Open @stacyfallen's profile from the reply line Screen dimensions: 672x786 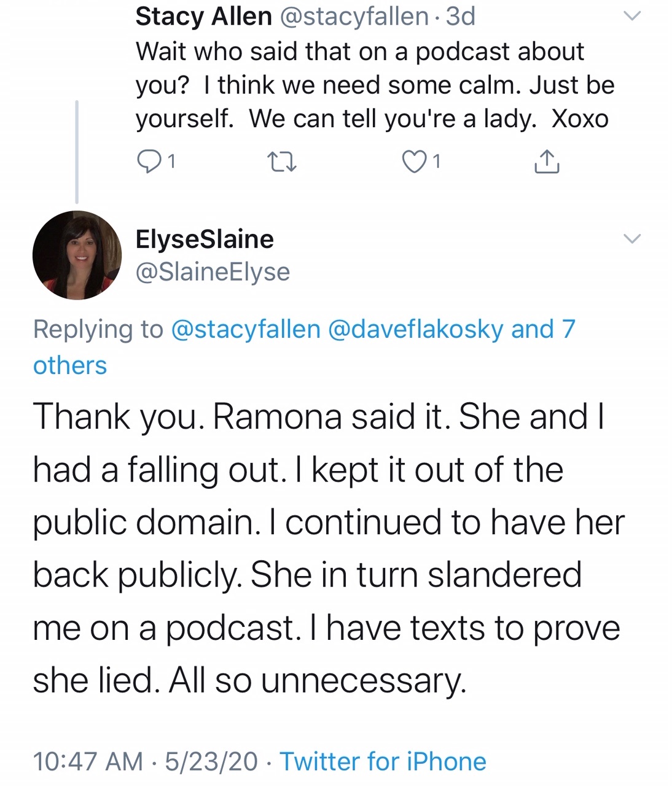tap(244, 329)
